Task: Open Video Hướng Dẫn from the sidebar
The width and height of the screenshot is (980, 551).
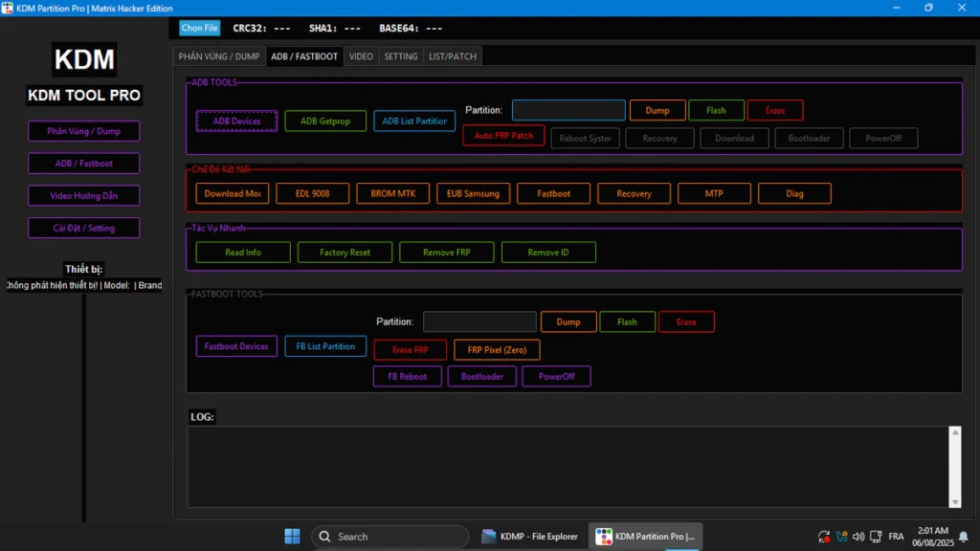Action: 83,196
